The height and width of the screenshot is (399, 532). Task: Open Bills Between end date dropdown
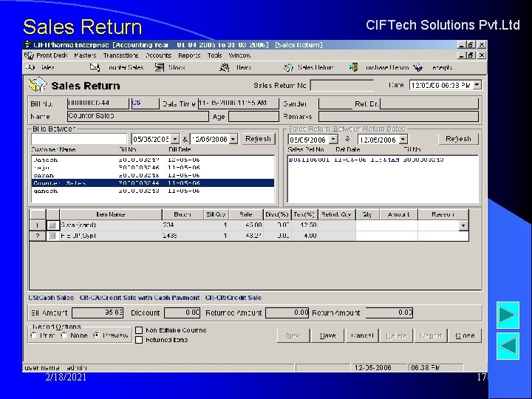point(233,139)
